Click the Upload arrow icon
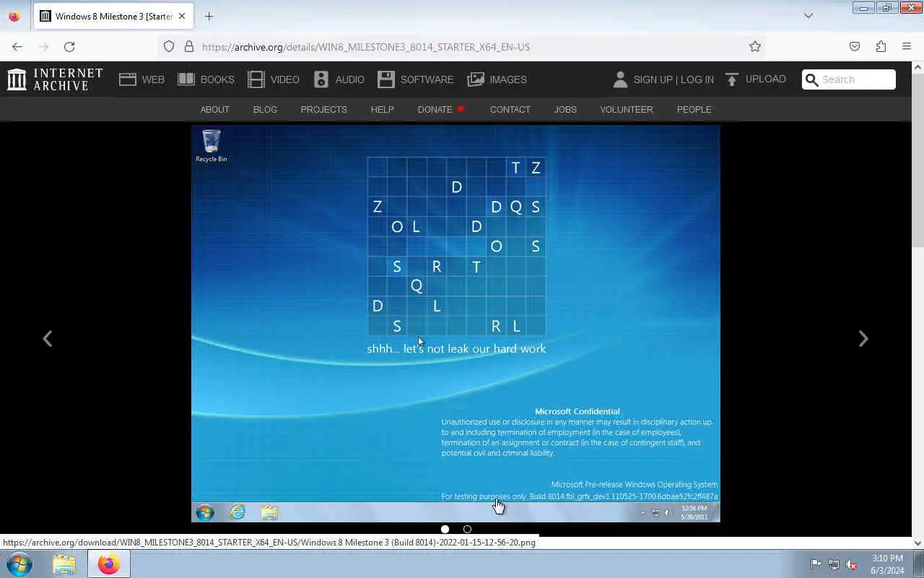Viewport: 924px width, 578px height. coord(732,79)
